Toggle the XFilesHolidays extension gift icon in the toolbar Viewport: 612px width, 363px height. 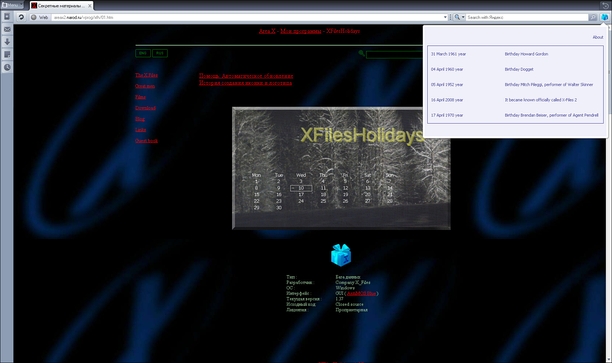click(604, 17)
